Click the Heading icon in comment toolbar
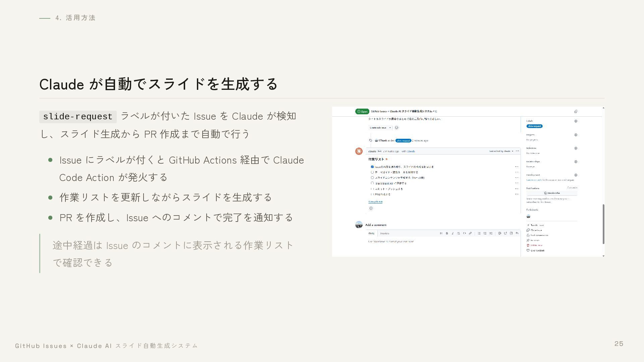The image size is (644, 362). 441,233
